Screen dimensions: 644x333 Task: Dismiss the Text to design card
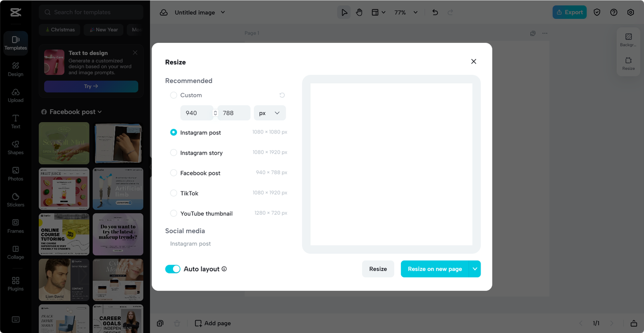135,52
